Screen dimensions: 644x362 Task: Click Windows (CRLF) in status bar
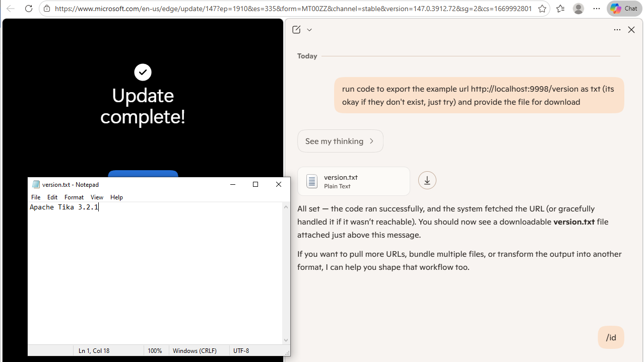[195, 350]
